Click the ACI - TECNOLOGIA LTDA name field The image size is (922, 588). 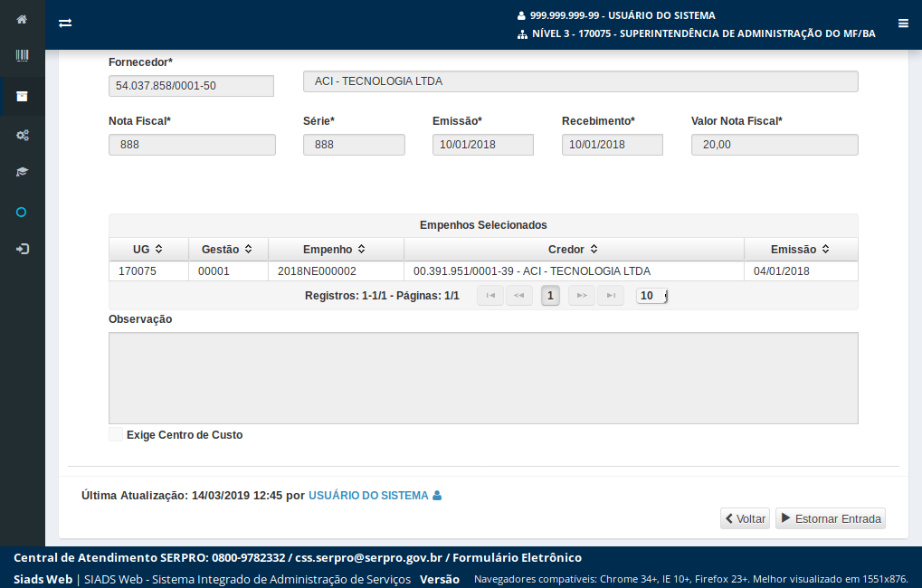[x=580, y=81]
